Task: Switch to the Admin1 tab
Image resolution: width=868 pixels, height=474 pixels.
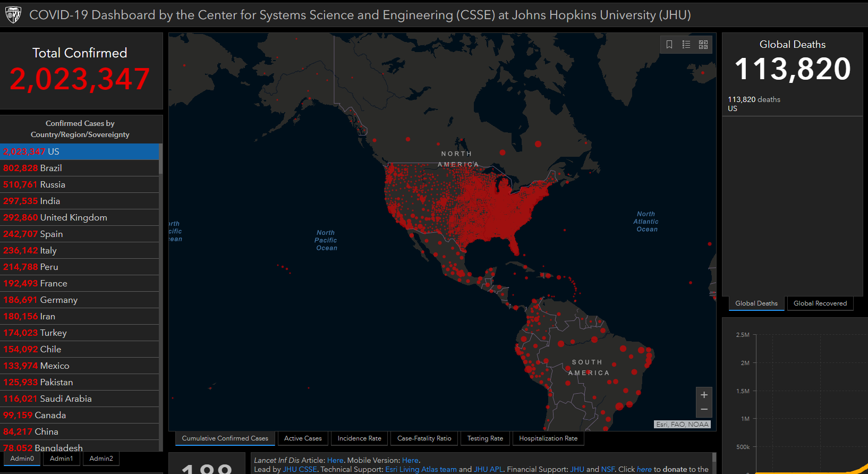Action: pos(62,459)
